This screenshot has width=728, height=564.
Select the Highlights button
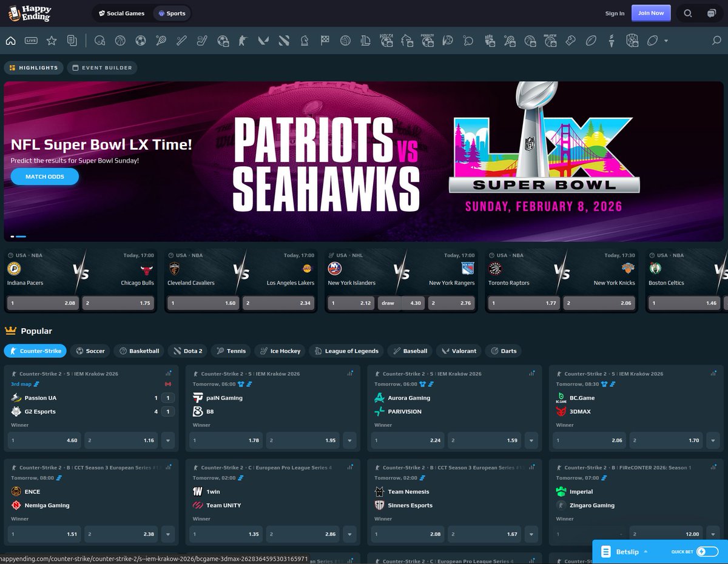click(34, 68)
